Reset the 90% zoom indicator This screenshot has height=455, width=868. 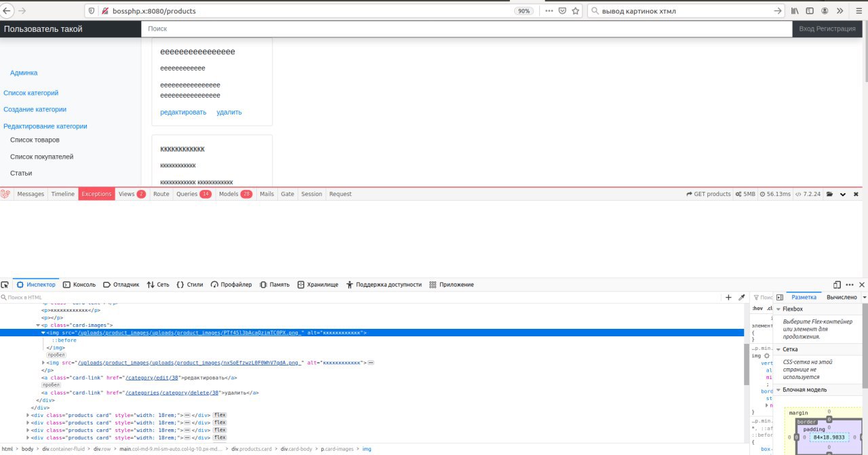click(x=524, y=11)
